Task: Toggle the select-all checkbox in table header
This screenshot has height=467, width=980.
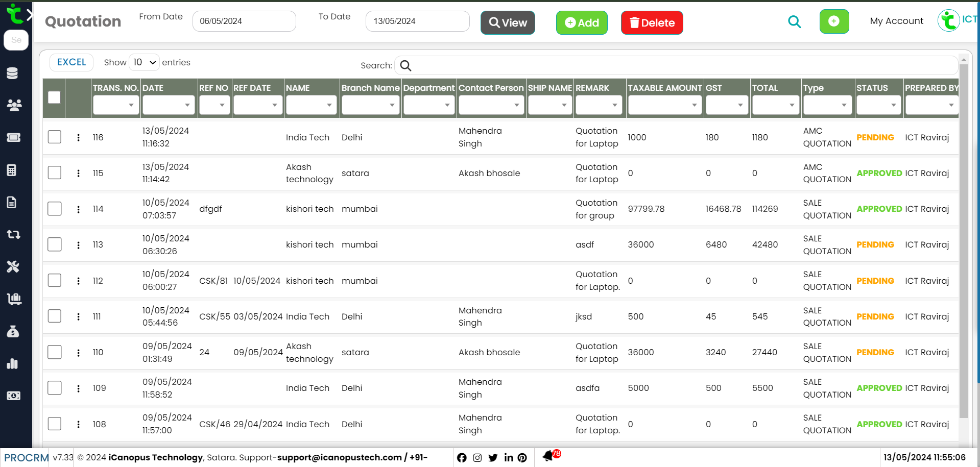Action: point(54,97)
